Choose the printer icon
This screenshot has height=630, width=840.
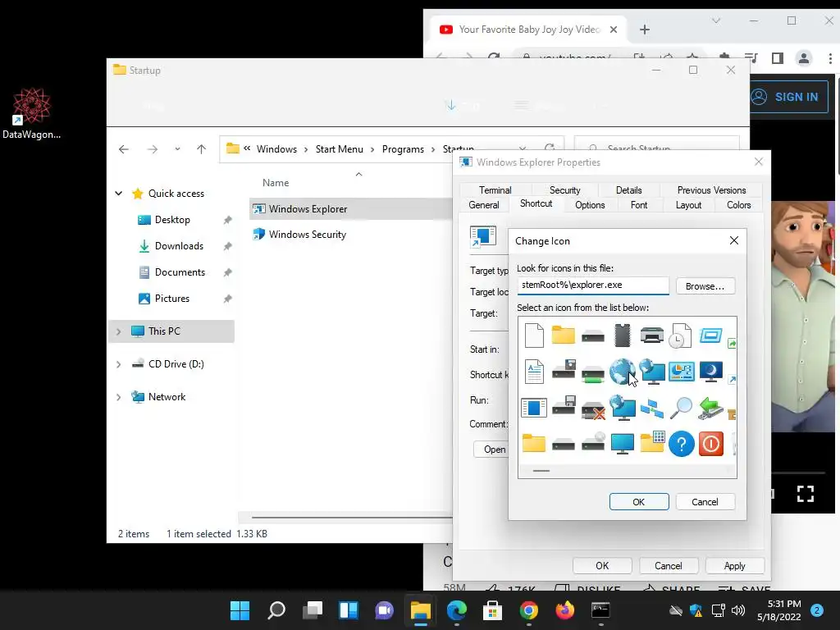click(652, 336)
